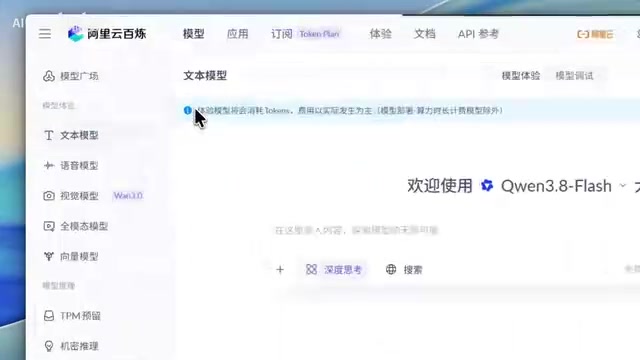Toggle 深度思考 deep thinking mode
The width and height of the screenshot is (640, 360).
click(x=334, y=269)
